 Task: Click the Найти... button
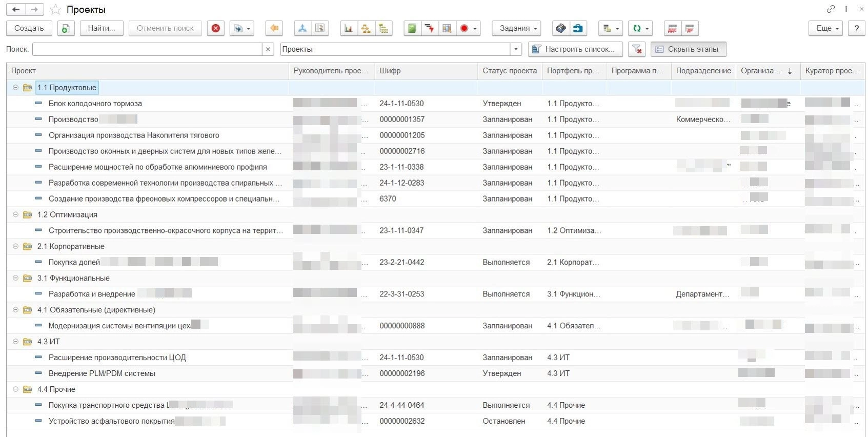tap(101, 29)
